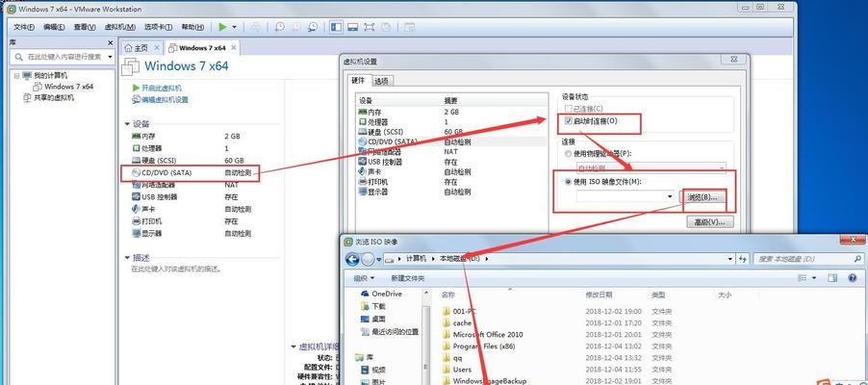This screenshot has height=385, width=868.
Task: Click the take snapshot clock icon
Action: [x=280, y=27]
